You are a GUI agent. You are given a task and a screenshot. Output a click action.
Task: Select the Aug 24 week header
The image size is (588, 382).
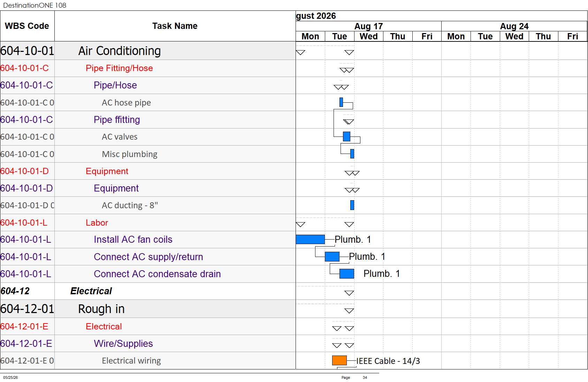[514, 26]
